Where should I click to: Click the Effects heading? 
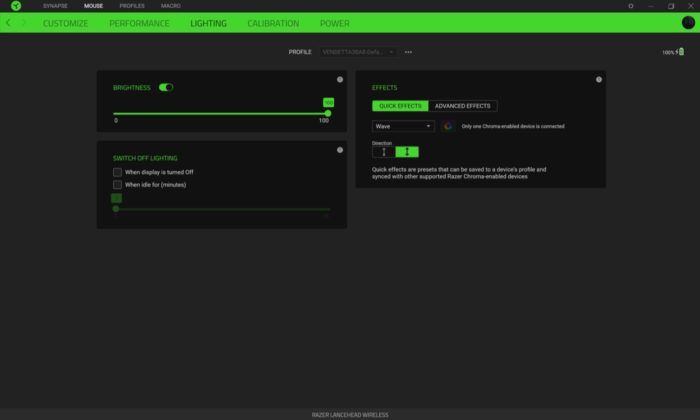[384, 88]
